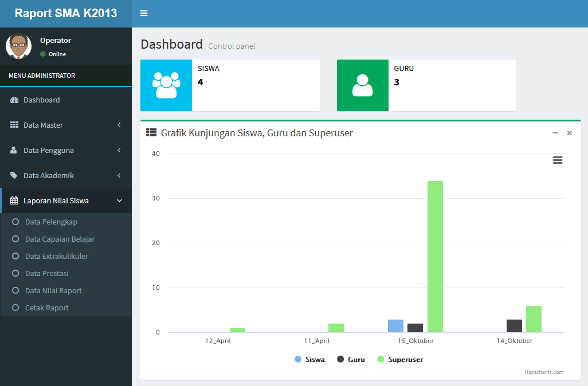Viewport: 588px width, 386px height.
Task: Open the Data Akademik menu
Action: click(66, 175)
